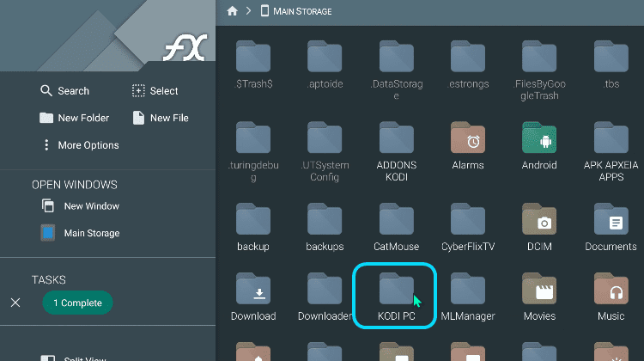Click Main Storage breadcrumb

click(x=296, y=11)
